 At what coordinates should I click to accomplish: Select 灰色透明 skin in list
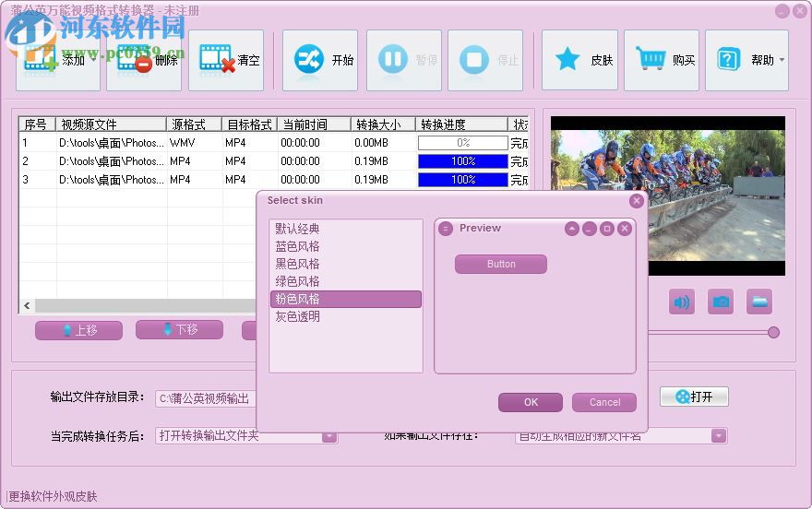click(345, 316)
